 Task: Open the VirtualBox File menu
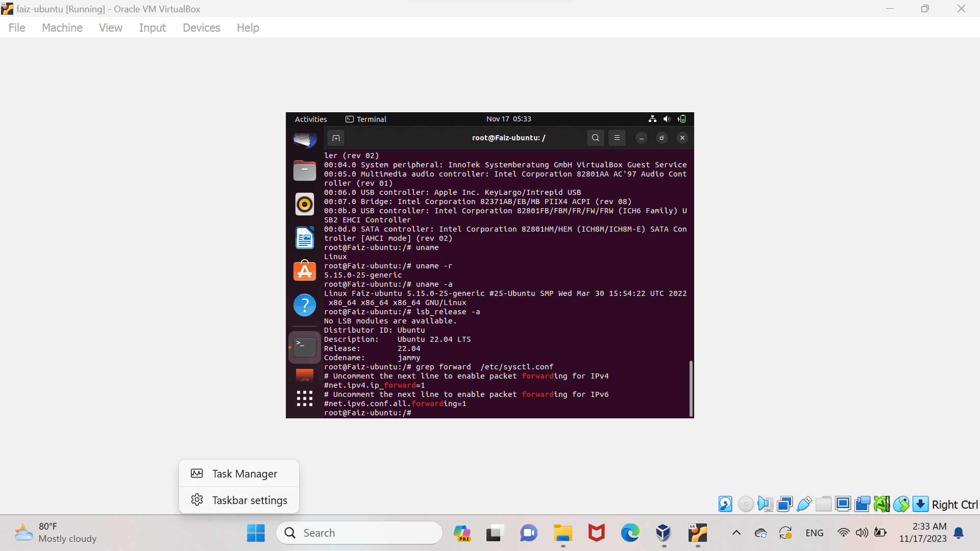(x=17, y=28)
